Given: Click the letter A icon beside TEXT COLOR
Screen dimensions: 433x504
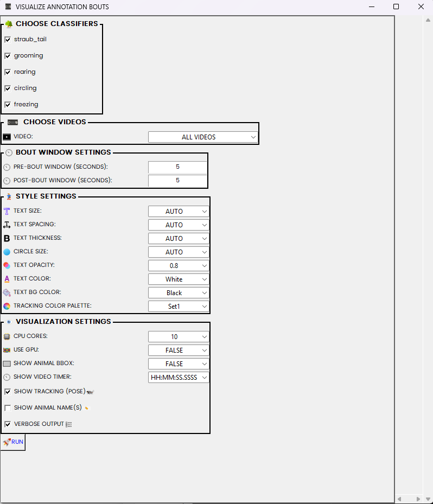Looking at the screenshot, I should tap(7, 279).
